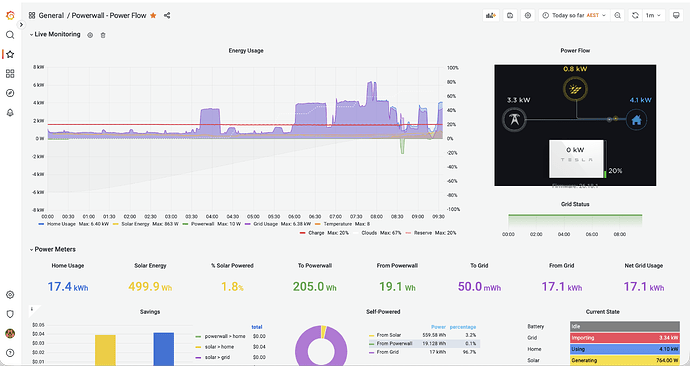Click the Savings panel info corner icon
The height and width of the screenshot is (366, 690).
(x=33, y=309)
